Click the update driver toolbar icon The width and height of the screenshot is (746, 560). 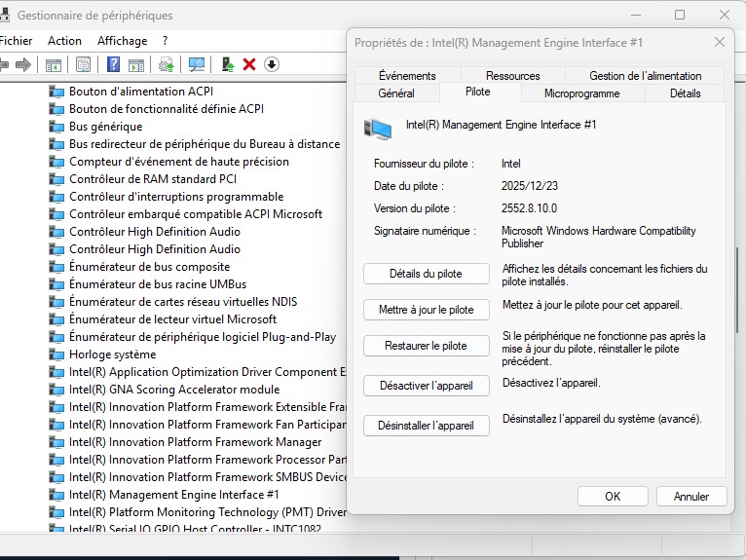pyautogui.click(x=227, y=64)
